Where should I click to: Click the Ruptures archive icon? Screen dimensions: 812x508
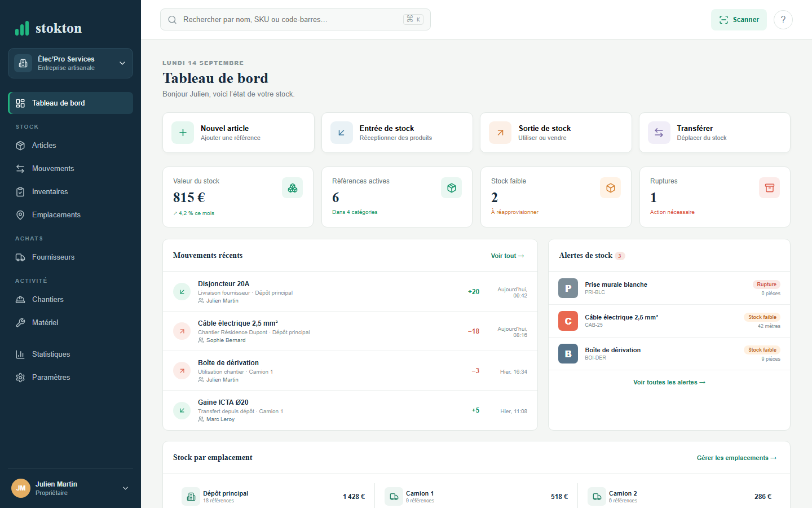pos(770,188)
